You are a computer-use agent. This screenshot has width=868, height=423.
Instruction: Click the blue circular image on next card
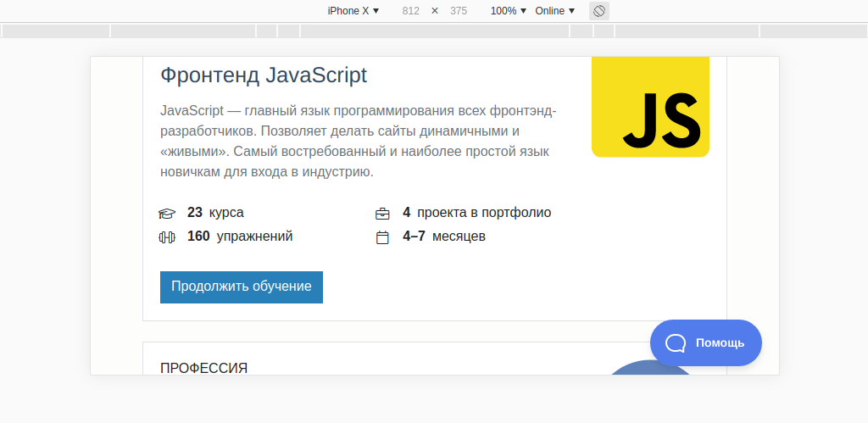(650, 368)
